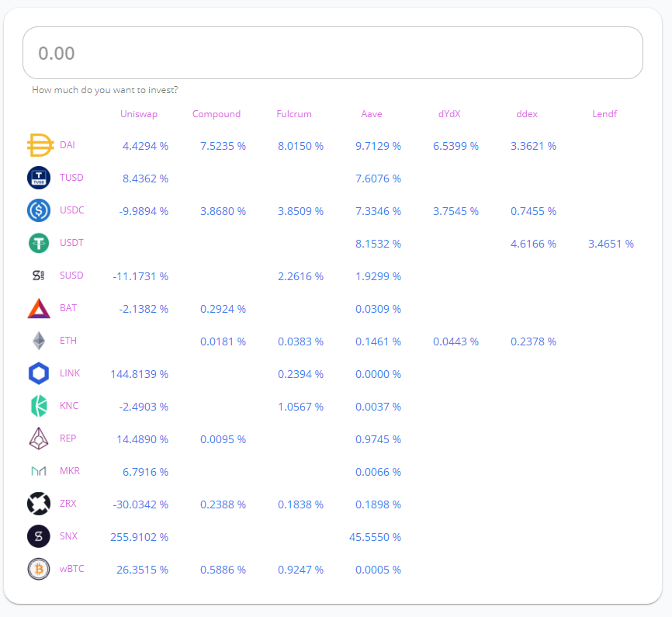Click the USDC coin icon
Screen dimensions: 672x617
tap(39, 210)
